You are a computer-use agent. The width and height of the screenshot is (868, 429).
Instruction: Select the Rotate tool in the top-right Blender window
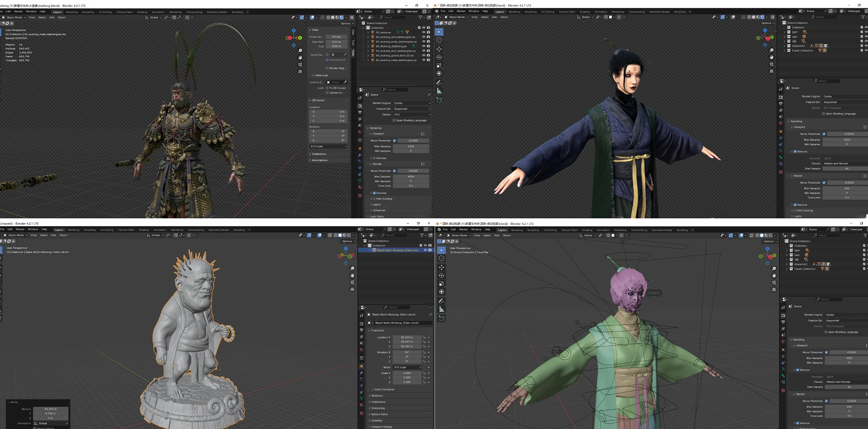click(439, 57)
